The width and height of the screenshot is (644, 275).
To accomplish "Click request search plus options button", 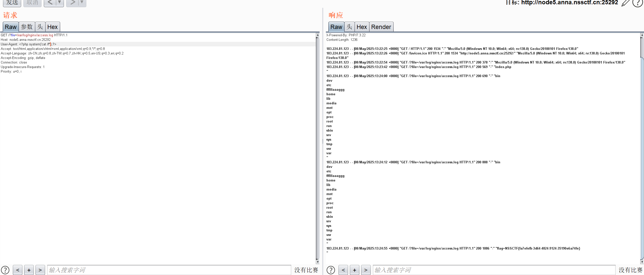I will tap(29, 270).
